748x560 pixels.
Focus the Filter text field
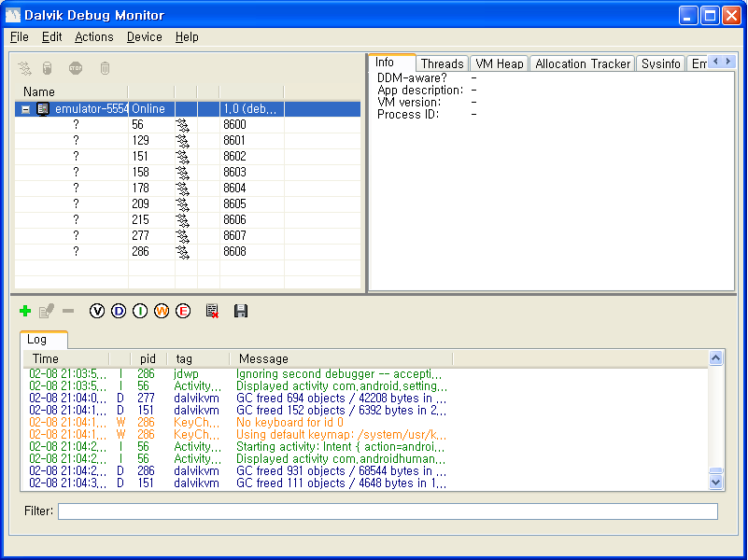click(388, 511)
